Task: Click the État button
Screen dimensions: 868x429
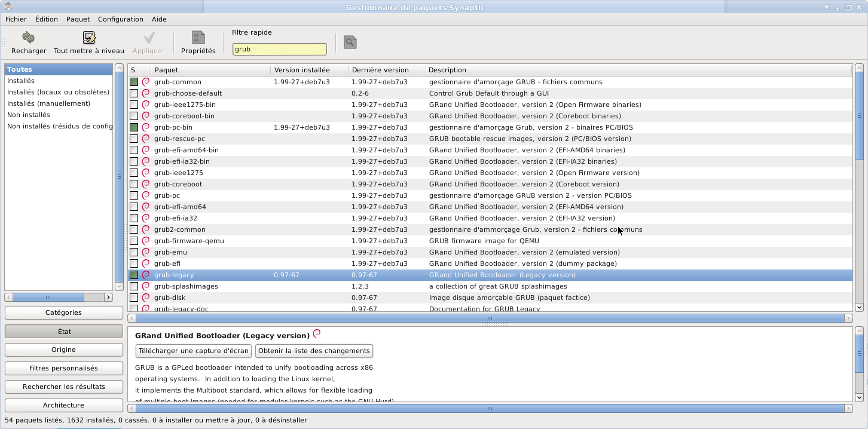Action: coord(63,331)
